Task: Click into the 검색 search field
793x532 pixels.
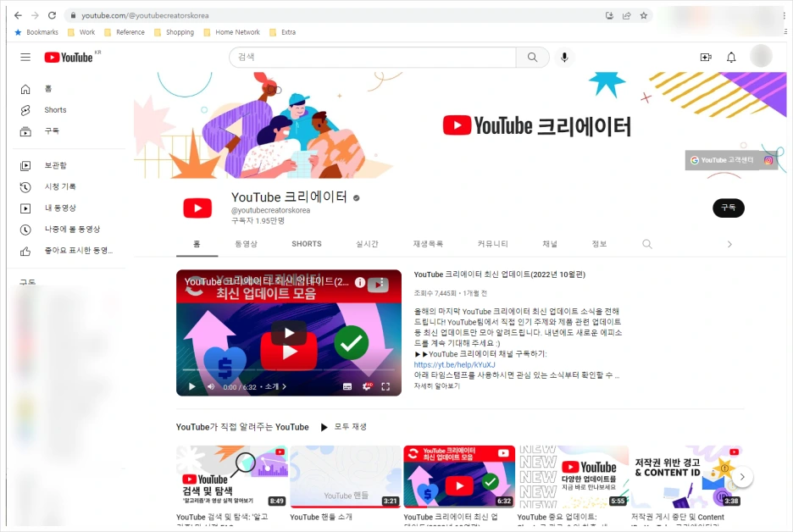Action: (373, 57)
